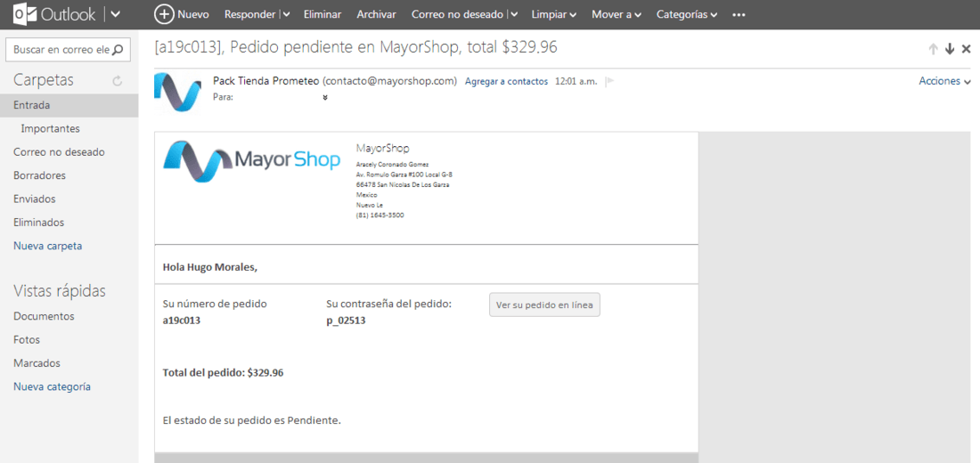Open the Enviados folder
The image size is (980, 463).
point(35,199)
